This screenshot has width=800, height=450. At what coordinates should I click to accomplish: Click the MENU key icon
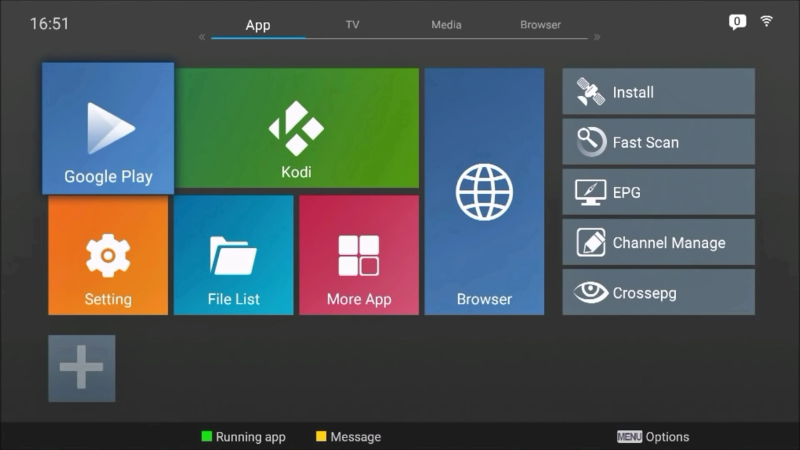click(629, 437)
